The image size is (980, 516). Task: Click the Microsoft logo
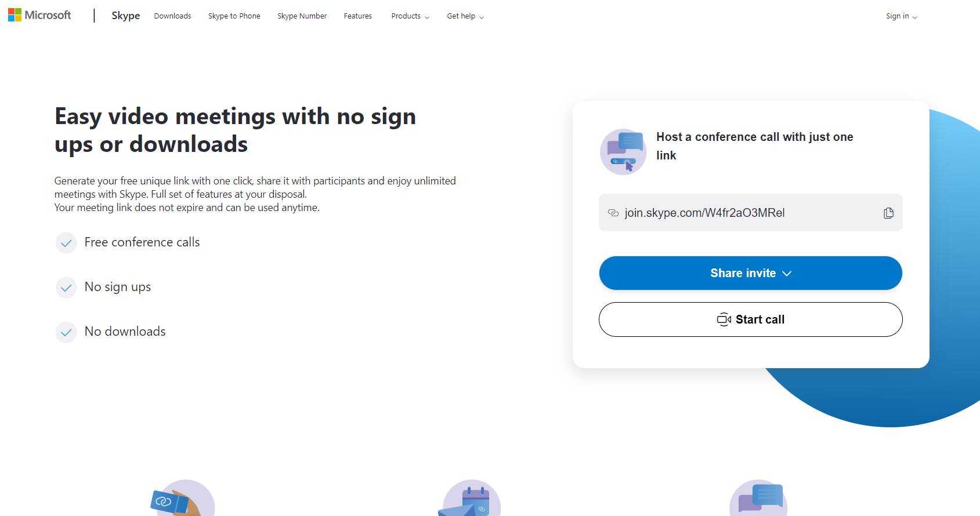[x=39, y=15]
